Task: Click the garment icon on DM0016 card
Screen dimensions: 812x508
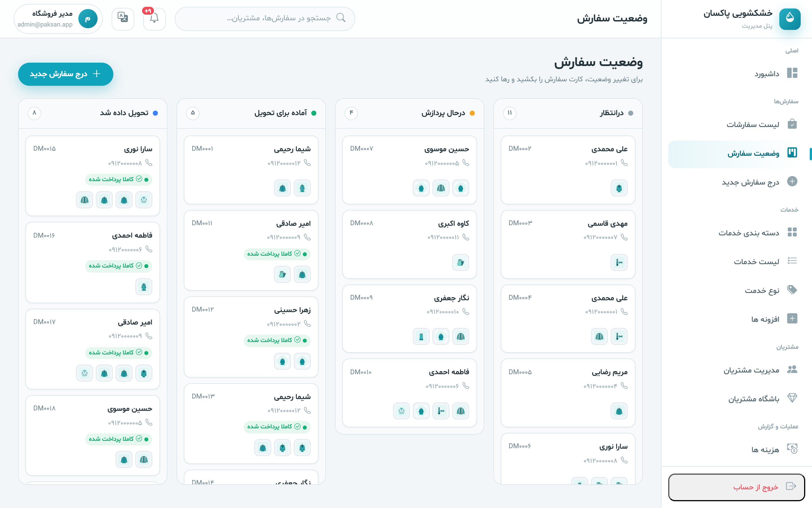Action: pos(144,287)
